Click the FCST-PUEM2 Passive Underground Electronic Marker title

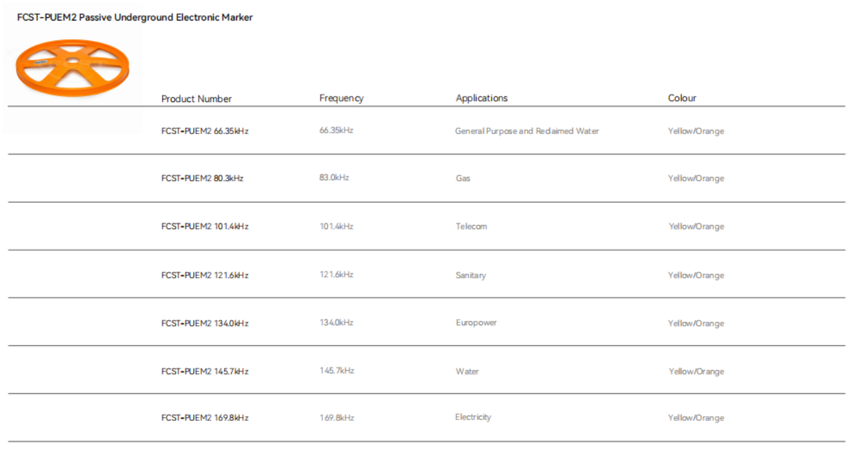coord(135,17)
